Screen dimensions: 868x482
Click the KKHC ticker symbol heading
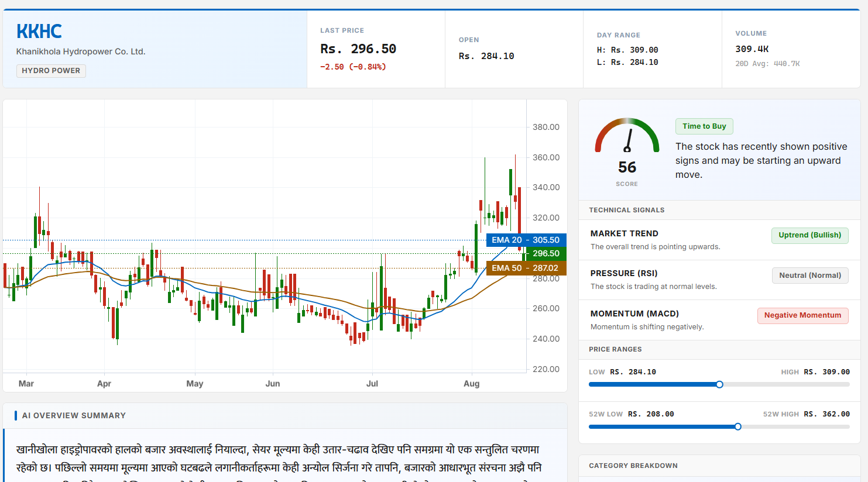tap(39, 31)
